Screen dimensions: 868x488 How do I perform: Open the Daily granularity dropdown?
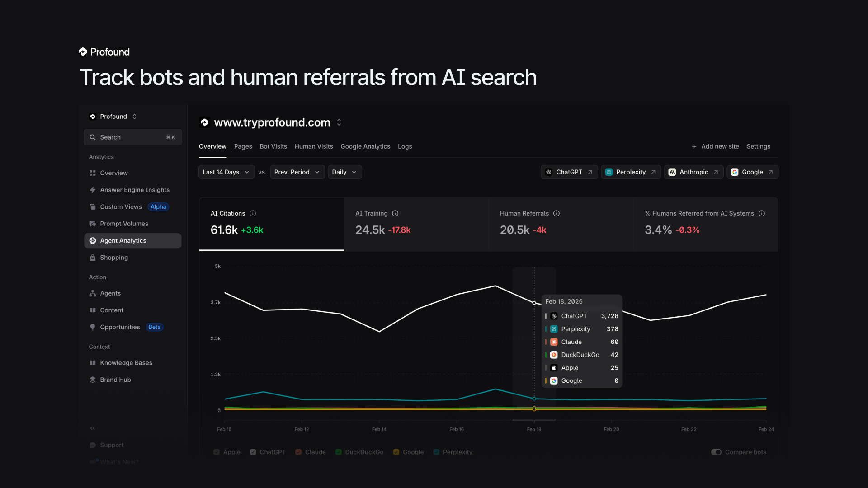click(344, 172)
